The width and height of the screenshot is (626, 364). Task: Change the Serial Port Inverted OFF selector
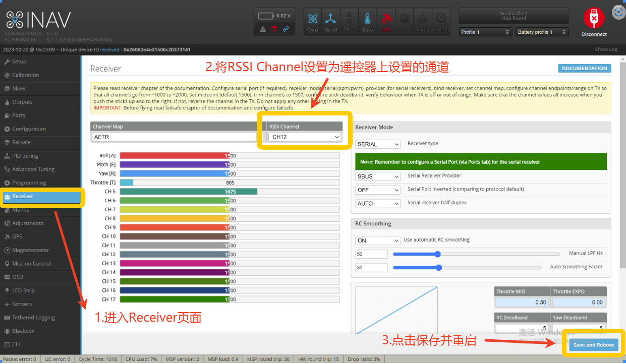(378, 190)
